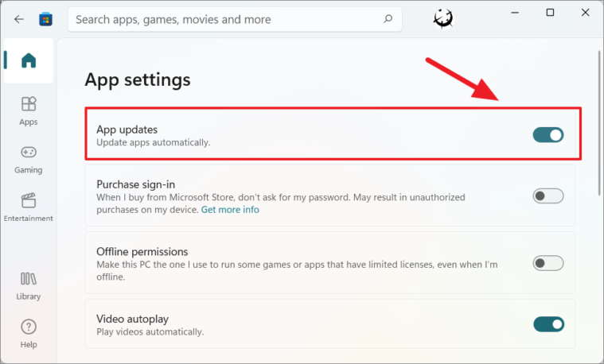The height and width of the screenshot is (364, 604).
Task: Open the Entertainment section in sidebar
Action: click(x=29, y=207)
